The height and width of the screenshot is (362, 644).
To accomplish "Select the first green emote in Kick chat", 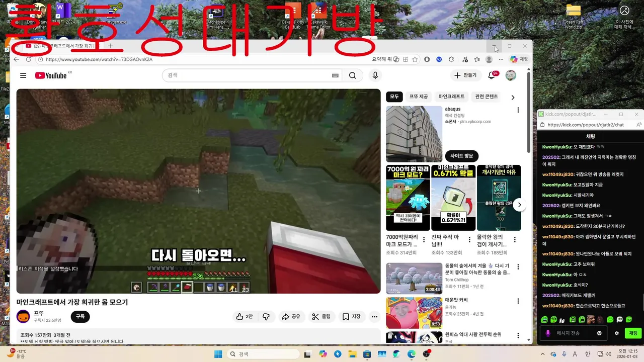I will coord(544,319).
